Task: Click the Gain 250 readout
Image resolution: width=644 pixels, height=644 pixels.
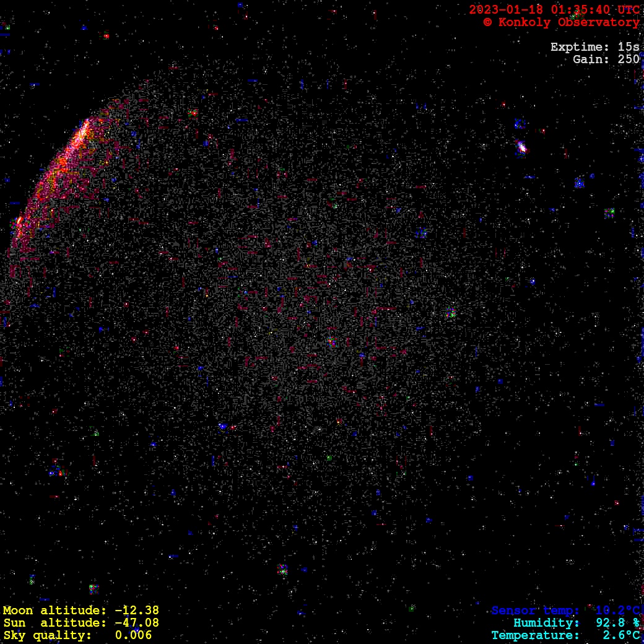Action: click(x=606, y=59)
